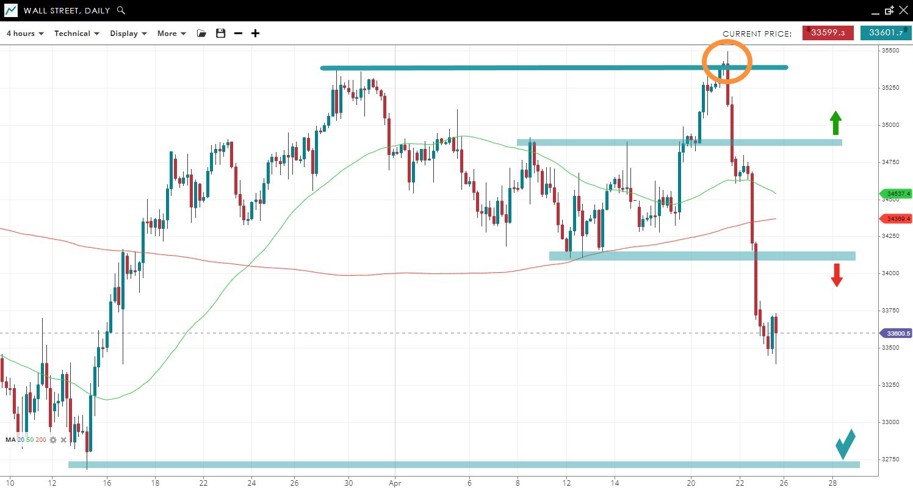
Task: Click the chart logo icon in title bar
Action: [10, 10]
